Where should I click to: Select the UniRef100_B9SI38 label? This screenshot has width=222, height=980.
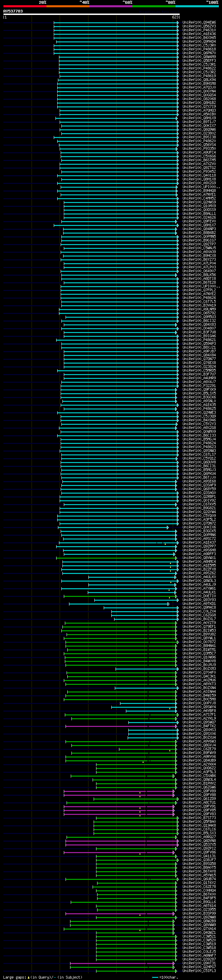(199, 137)
